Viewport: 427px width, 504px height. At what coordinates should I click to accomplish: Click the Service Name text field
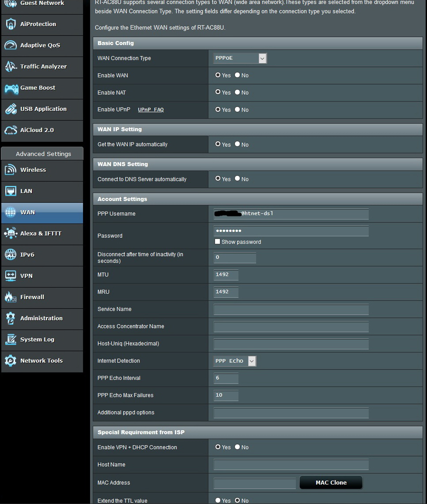[291, 309]
